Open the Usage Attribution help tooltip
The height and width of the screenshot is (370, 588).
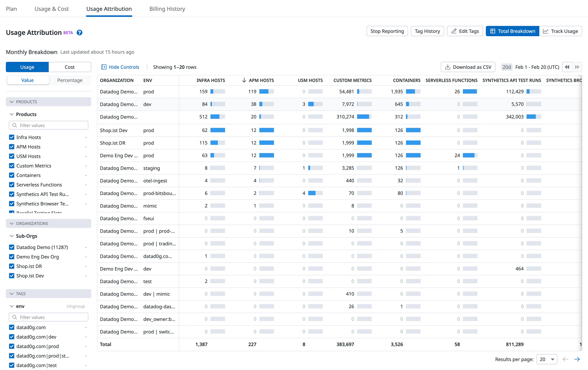point(79,32)
